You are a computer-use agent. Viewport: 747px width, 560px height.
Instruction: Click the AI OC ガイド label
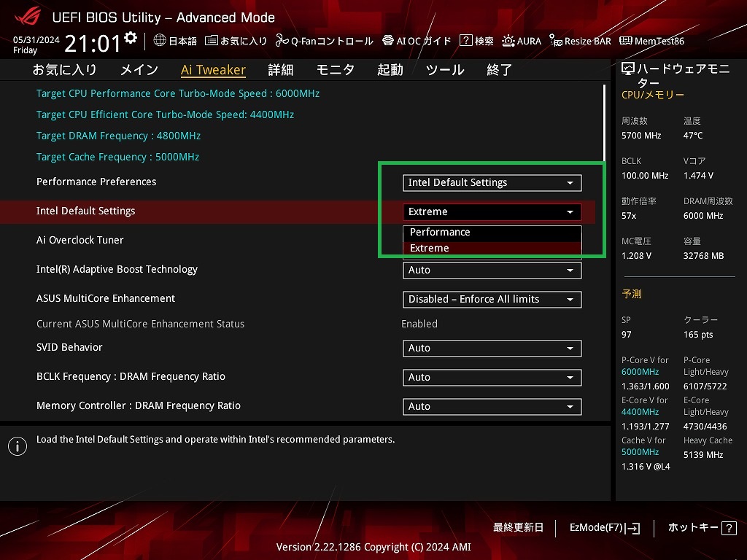pyautogui.click(x=424, y=41)
